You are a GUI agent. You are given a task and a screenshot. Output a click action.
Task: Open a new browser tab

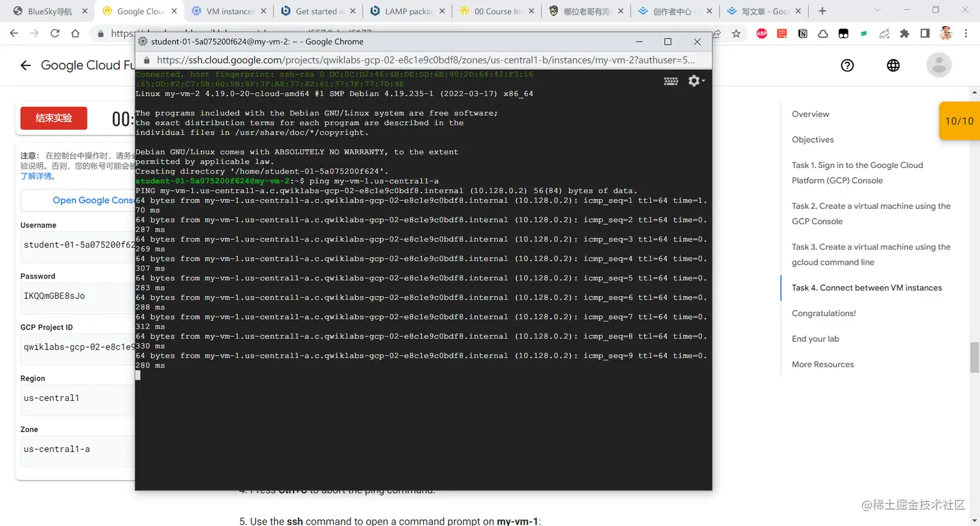tap(822, 11)
